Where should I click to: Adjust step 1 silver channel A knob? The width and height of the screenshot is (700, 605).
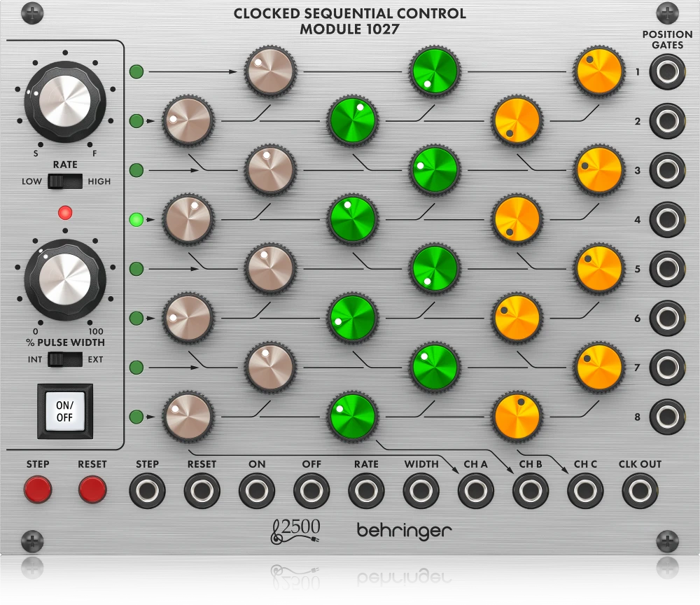point(270,71)
